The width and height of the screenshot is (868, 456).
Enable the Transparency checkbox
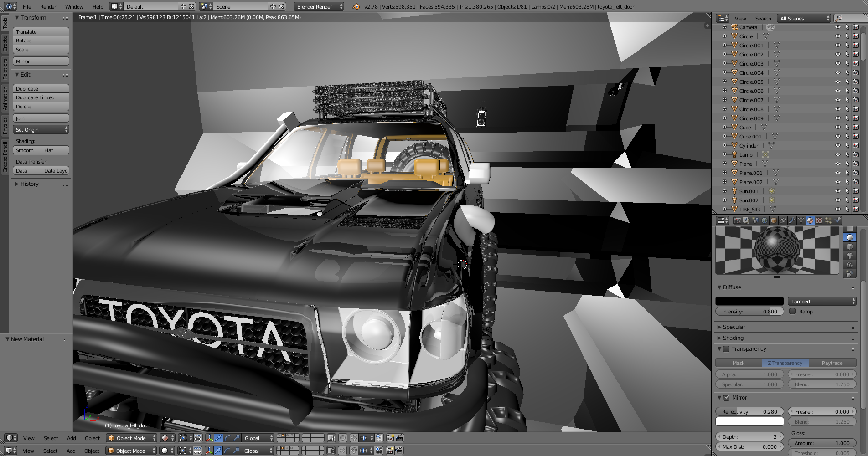tap(726, 349)
